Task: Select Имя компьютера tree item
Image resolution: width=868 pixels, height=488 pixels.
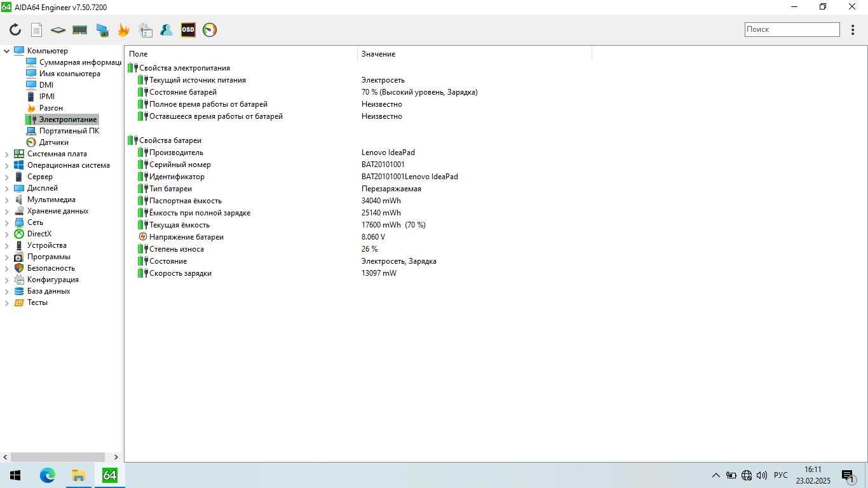Action: click(x=70, y=74)
